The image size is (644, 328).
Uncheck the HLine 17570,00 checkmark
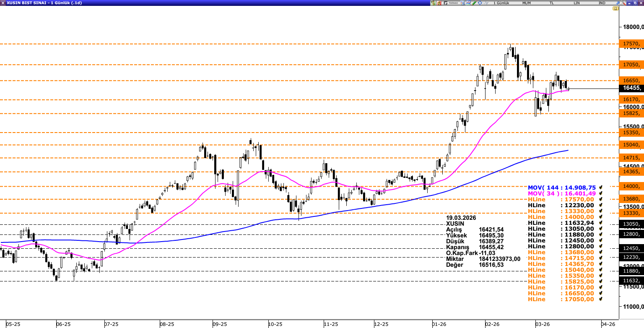tap(601, 199)
